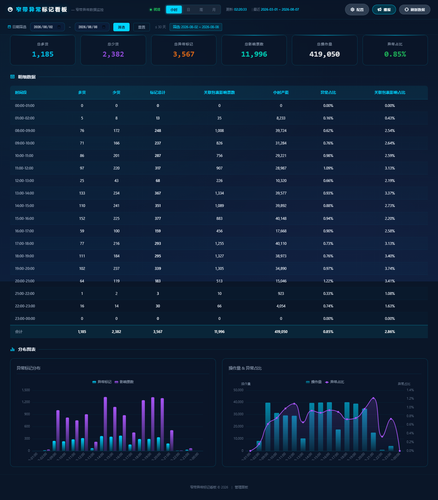
Task: Click the summary card showing 3,567
Action: click(184, 50)
